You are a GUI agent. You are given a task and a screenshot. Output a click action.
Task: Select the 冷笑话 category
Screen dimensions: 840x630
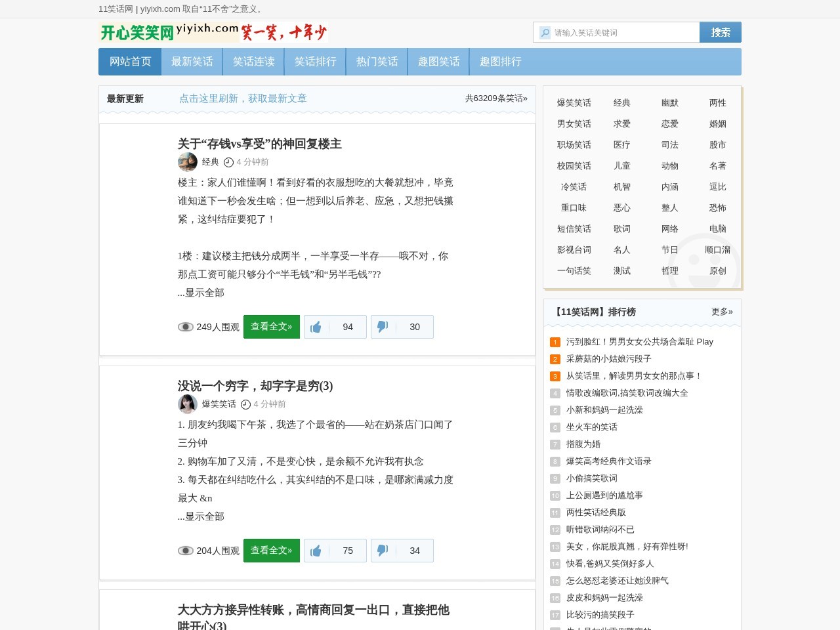pos(573,186)
